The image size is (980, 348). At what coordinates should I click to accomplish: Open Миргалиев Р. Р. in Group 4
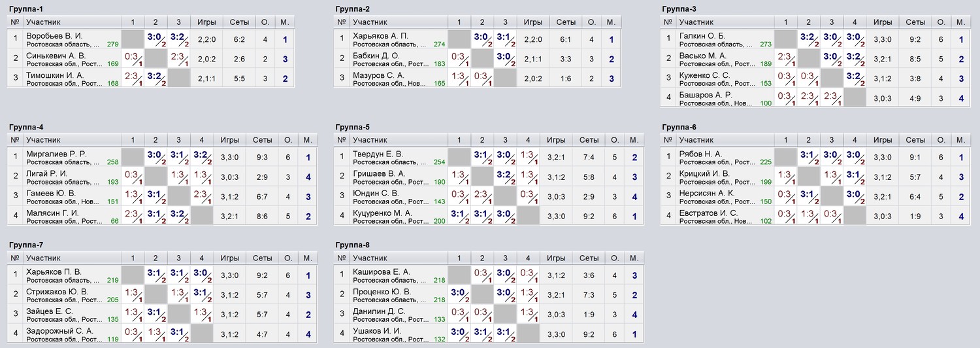tap(56, 154)
